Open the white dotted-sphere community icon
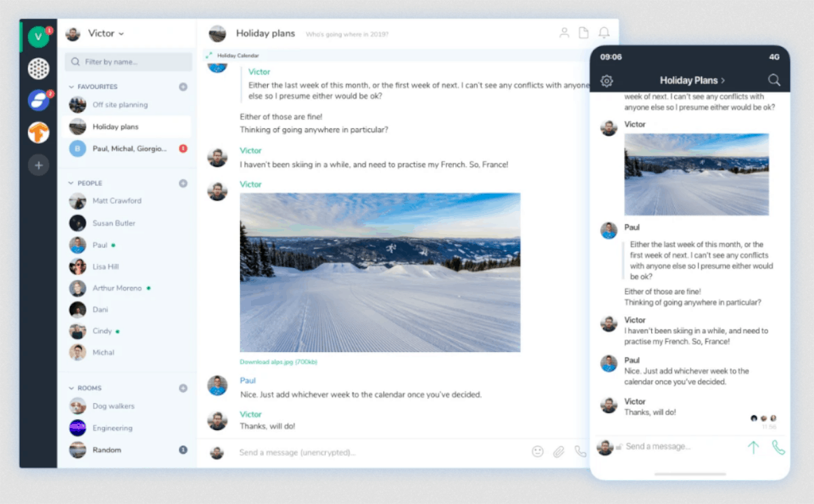Viewport: 814px width, 504px height. coord(39,68)
